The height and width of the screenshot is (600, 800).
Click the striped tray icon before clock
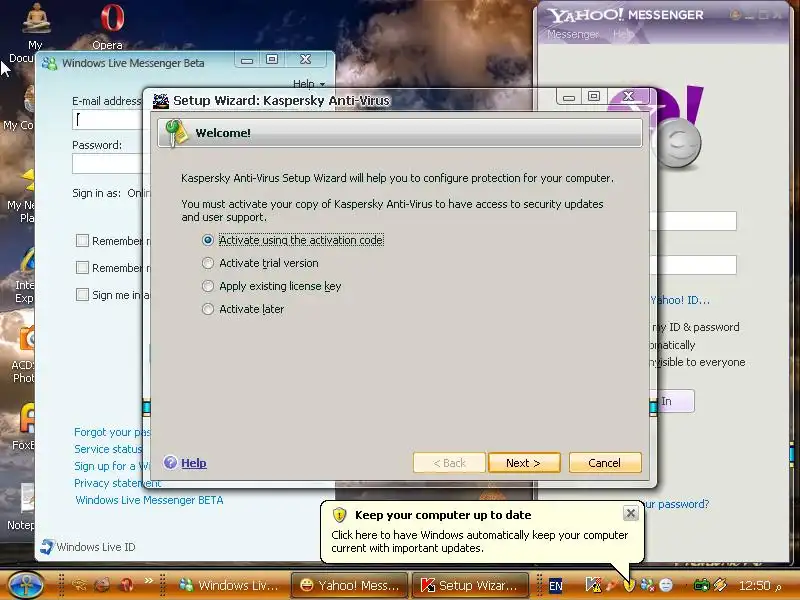click(x=720, y=585)
